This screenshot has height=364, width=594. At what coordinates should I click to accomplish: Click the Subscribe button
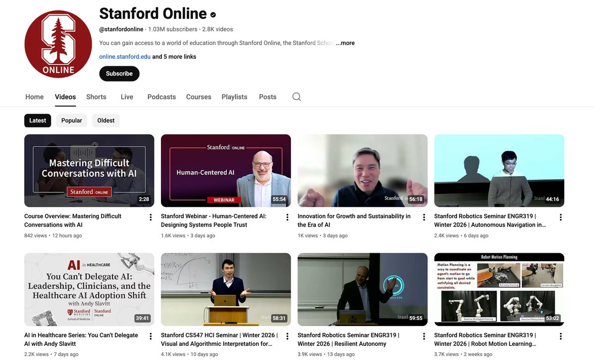click(119, 74)
